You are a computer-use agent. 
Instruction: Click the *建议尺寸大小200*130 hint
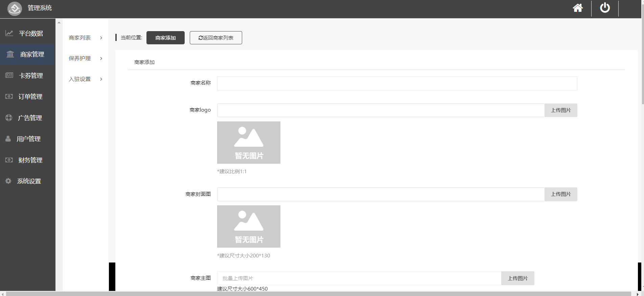point(244,256)
